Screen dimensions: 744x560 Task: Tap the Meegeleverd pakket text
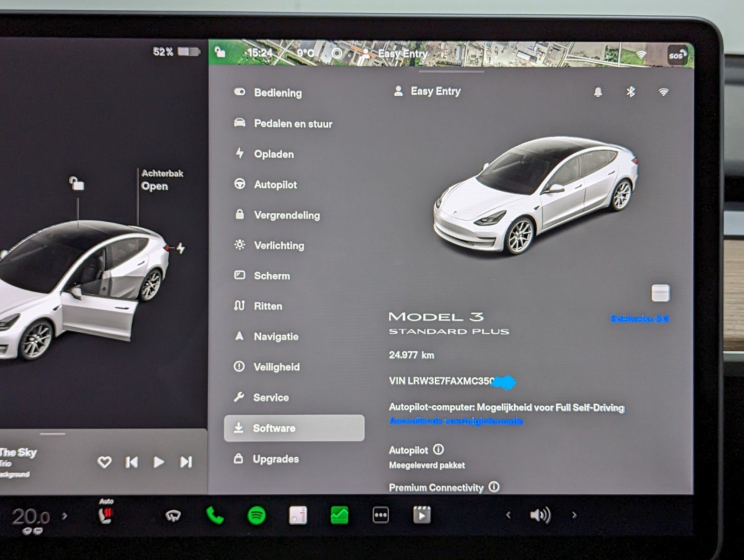click(x=427, y=465)
